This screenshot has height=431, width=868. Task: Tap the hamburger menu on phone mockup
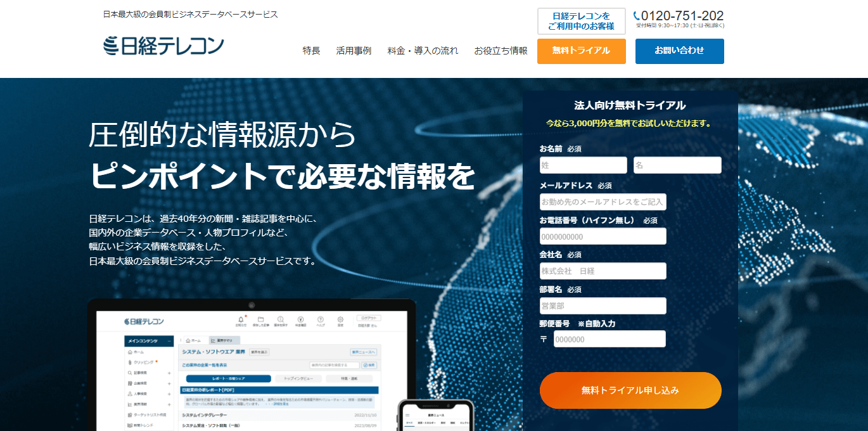(x=408, y=415)
